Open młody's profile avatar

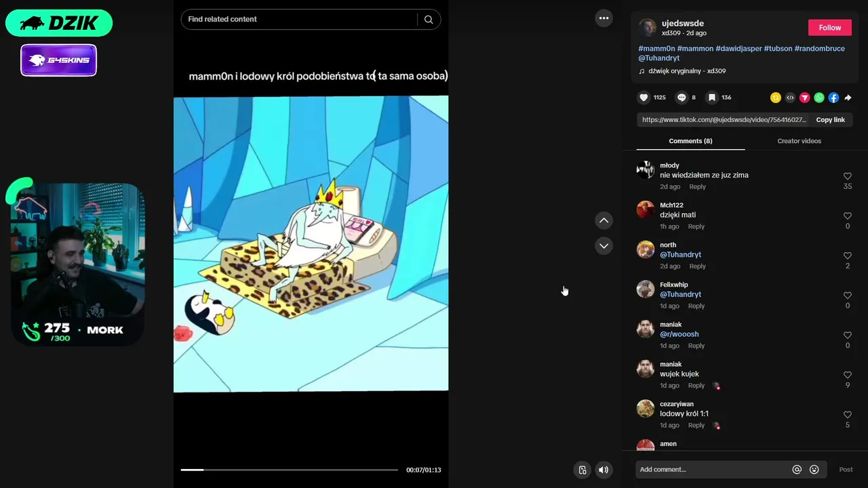(646, 169)
